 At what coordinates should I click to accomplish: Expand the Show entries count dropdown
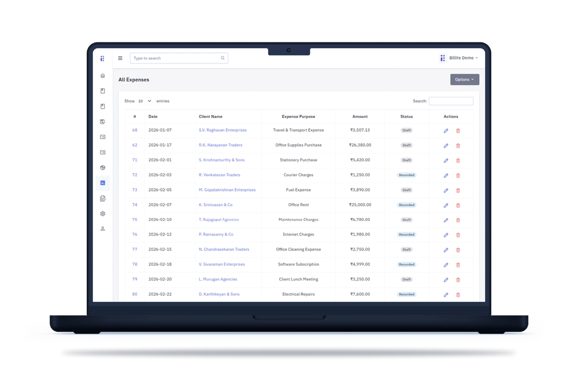pos(144,101)
